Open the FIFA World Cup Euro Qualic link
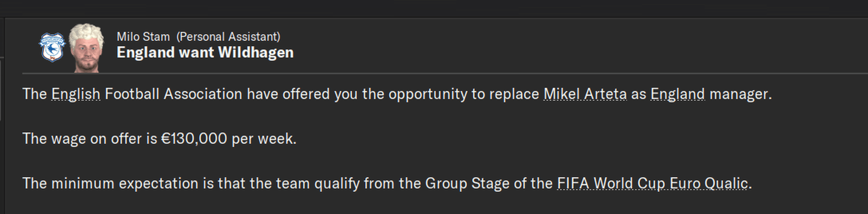The image size is (868, 214). [x=652, y=184]
